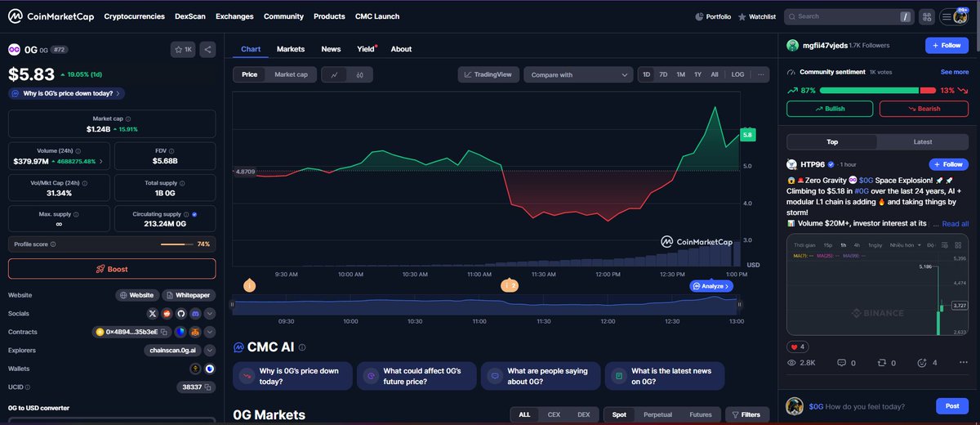This screenshot has height=425, width=980.
Task: Click the blue shield icon in Contracts row
Action: pos(180,332)
